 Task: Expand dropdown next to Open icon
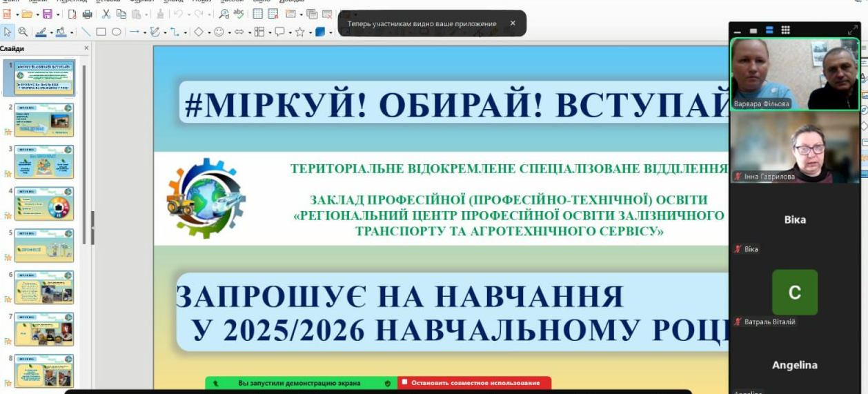point(37,14)
